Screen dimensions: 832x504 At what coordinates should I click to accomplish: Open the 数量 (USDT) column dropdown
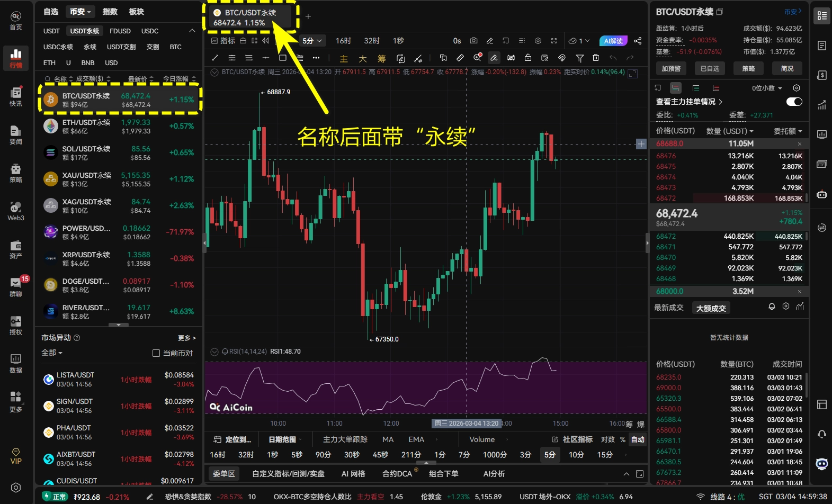pyautogui.click(x=730, y=131)
